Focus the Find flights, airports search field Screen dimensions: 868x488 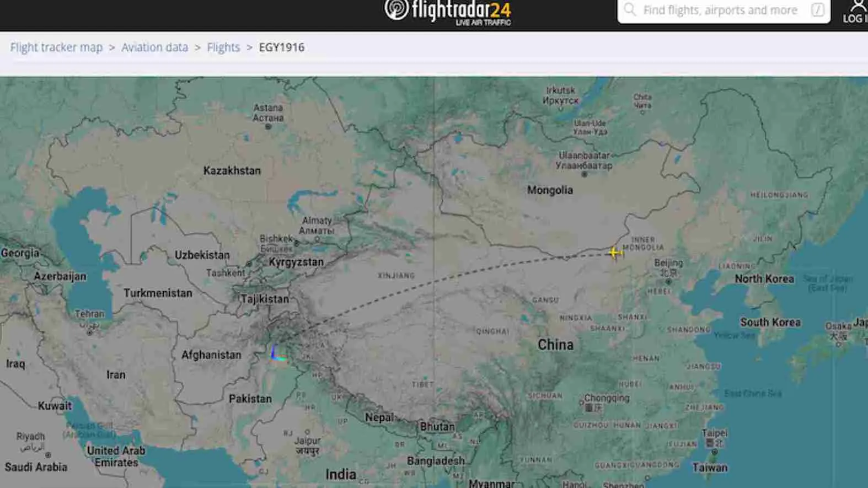click(x=724, y=10)
